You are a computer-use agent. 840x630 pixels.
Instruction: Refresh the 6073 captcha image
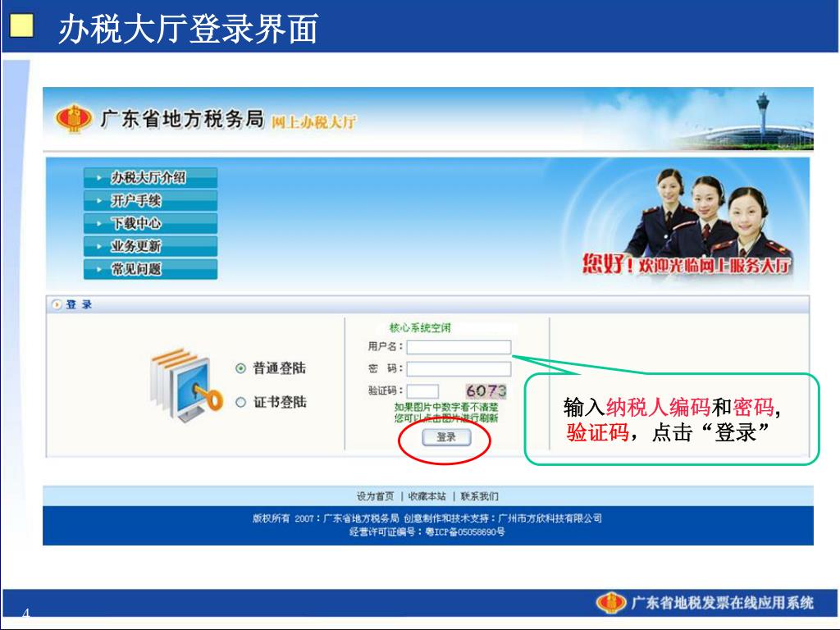[x=486, y=390]
